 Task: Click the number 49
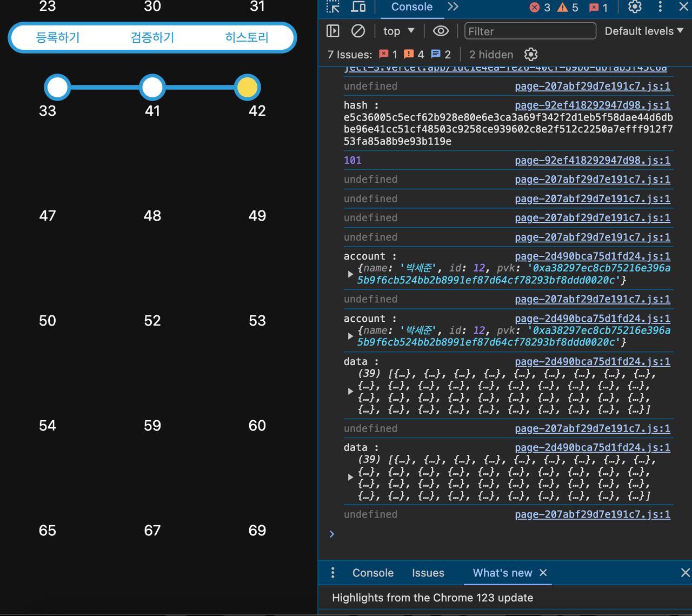[257, 216]
